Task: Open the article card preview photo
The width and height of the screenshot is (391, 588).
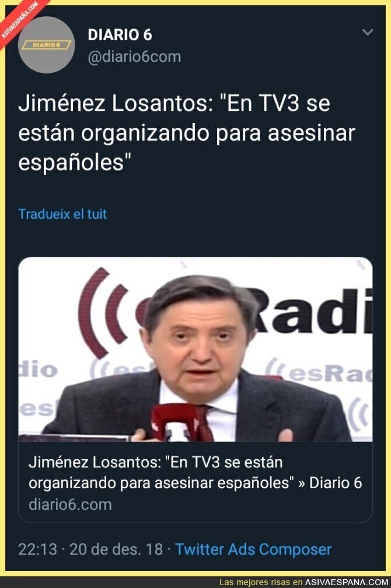Action: [x=195, y=349]
